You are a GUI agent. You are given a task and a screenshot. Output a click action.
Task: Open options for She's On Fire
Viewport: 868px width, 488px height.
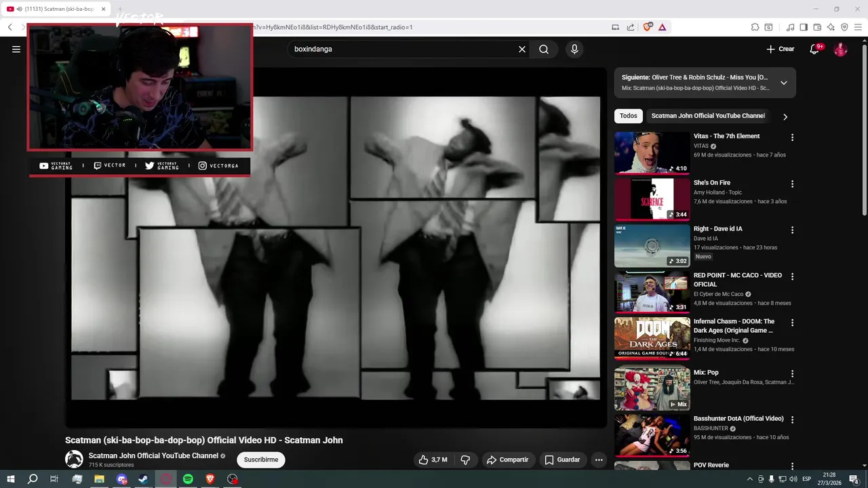point(792,184)
